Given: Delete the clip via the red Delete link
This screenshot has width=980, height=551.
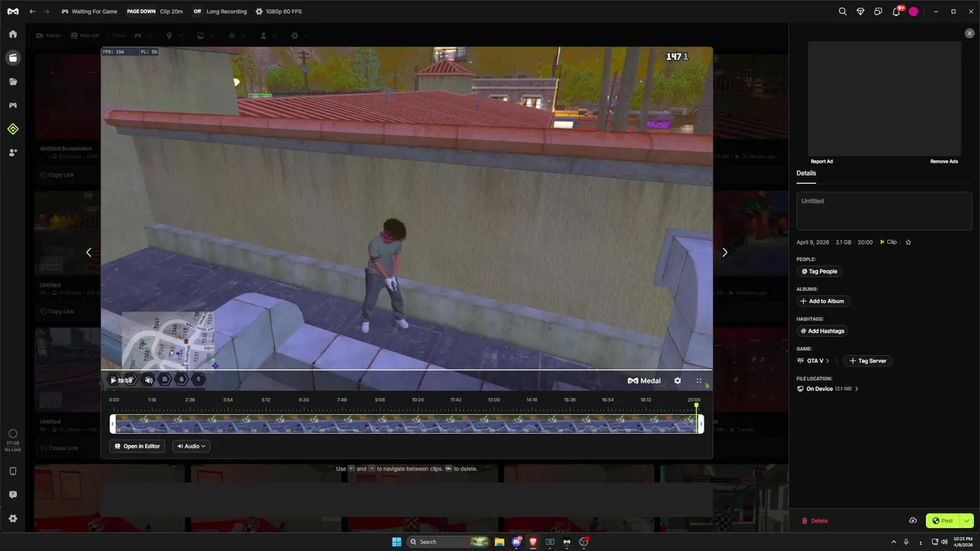Looking at the screenshot, I should pyautogui.click(x=815, y=521).
